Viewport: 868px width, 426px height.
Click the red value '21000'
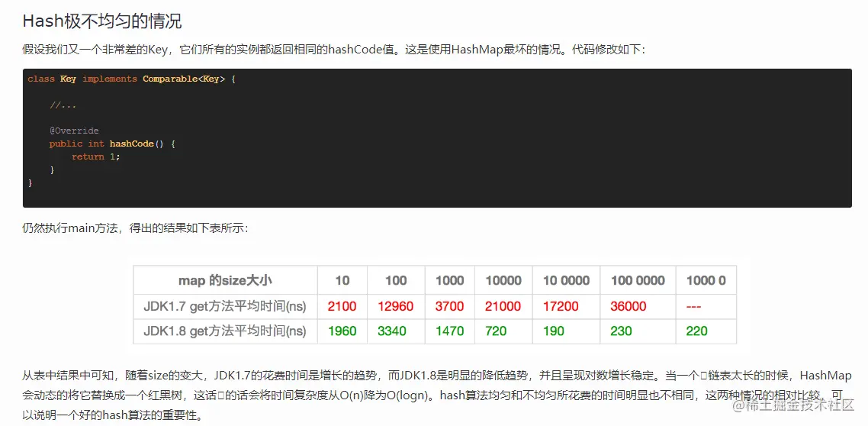503,306
